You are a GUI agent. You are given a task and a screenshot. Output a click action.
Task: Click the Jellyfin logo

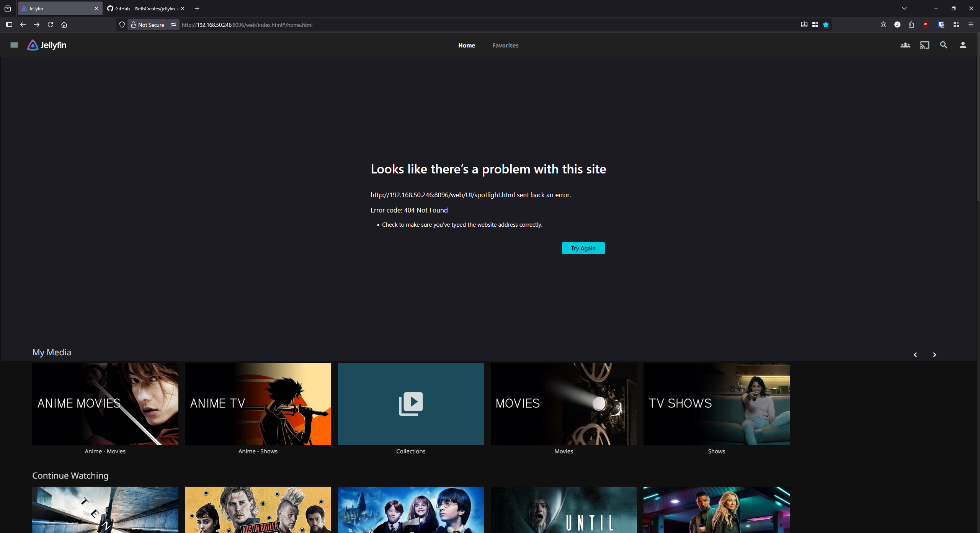(47, 45)
